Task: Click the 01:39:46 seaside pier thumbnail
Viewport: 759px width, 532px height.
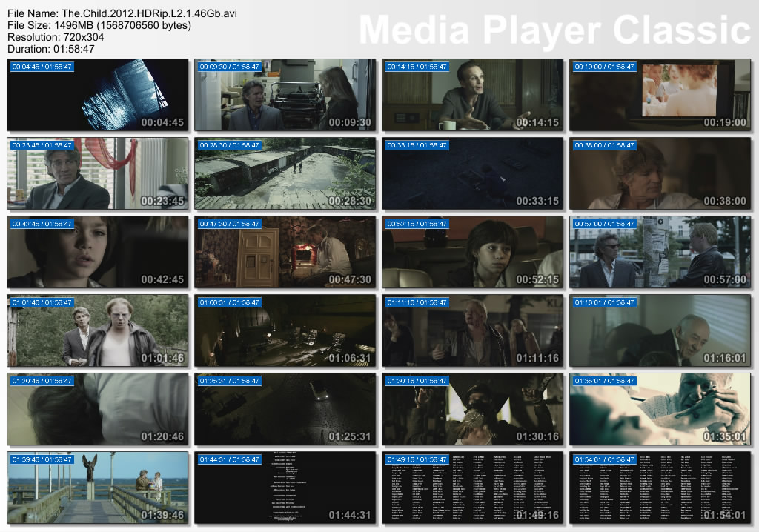Action: (x=98, y=488)
